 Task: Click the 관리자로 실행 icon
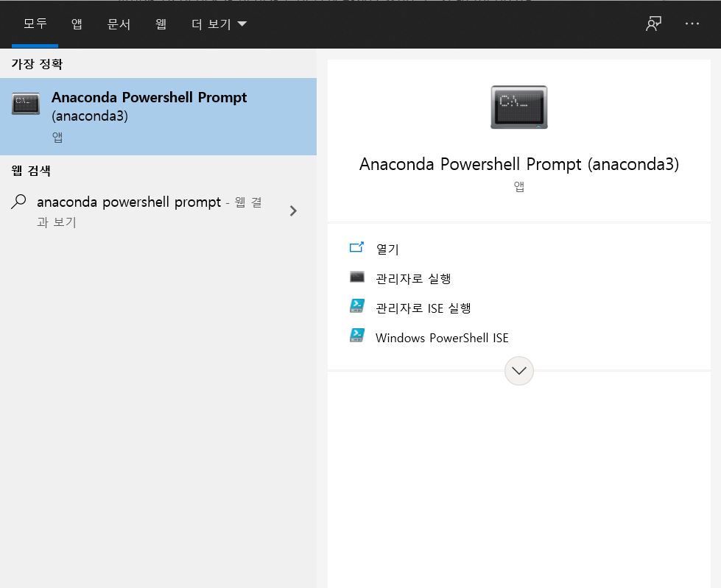(x=357, y=277)
